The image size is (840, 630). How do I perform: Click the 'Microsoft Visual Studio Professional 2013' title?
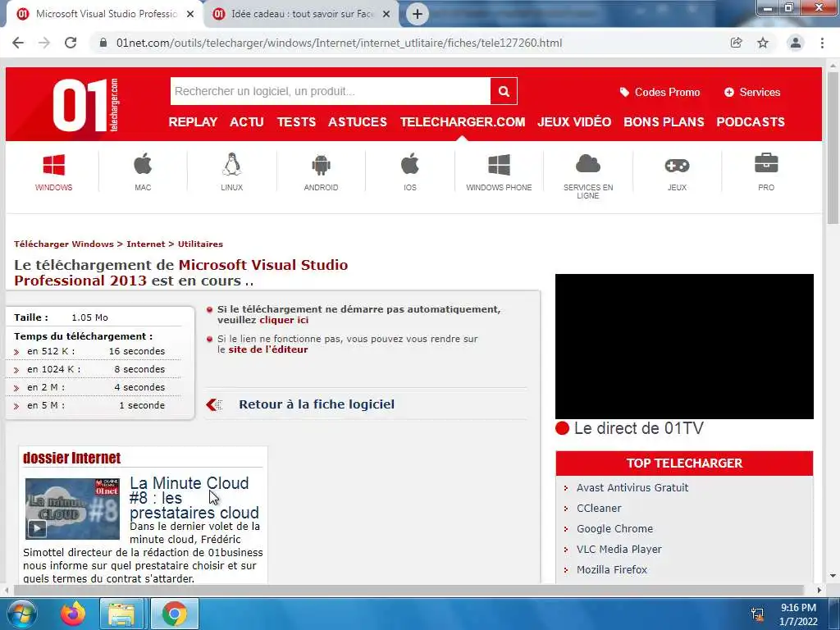coord(181,272)
